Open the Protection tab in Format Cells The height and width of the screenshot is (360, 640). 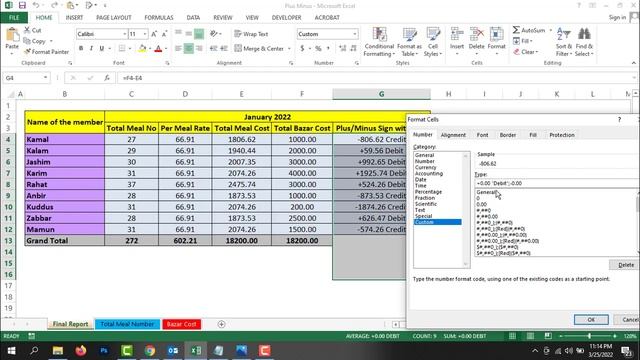562,135
